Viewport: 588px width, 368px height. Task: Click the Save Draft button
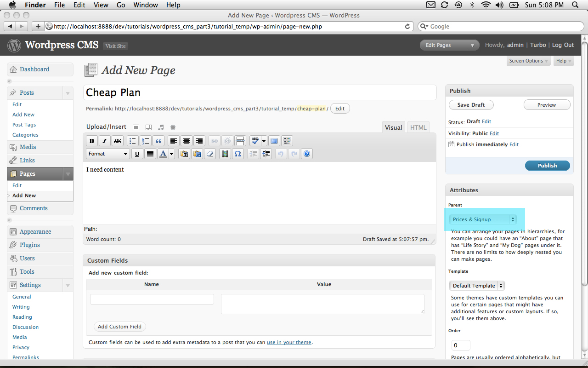471,105
